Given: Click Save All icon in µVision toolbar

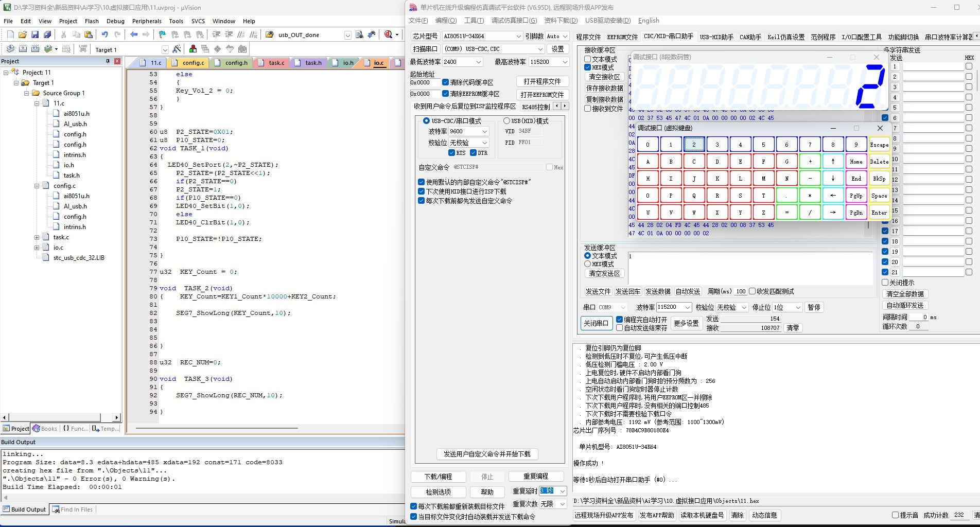Looking at the screenshot, I should pos(47,34).
